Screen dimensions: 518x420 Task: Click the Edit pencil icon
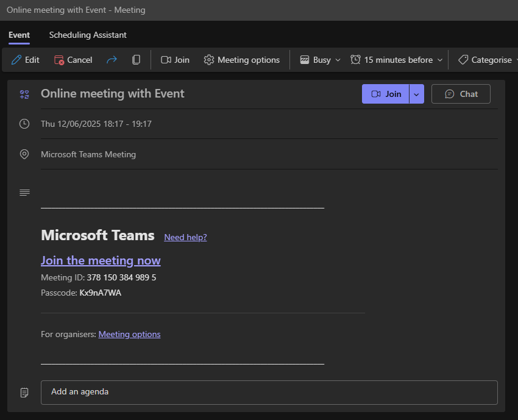[x=17, y=60]
